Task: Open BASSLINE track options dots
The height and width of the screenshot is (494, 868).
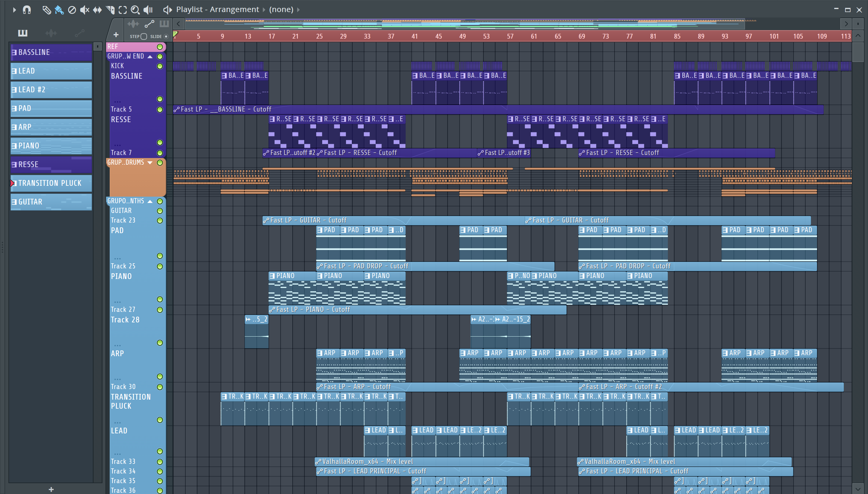Action: pyautogui.click(x=117, y=101)
